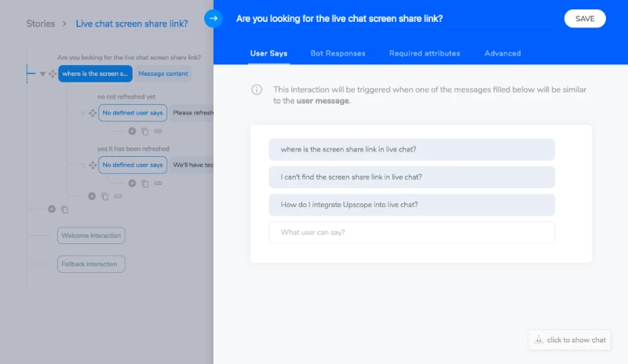Click link icon under 'no not refreshed yet' node
Viewport: 628px width, 364px height.
tap(158, 131)
